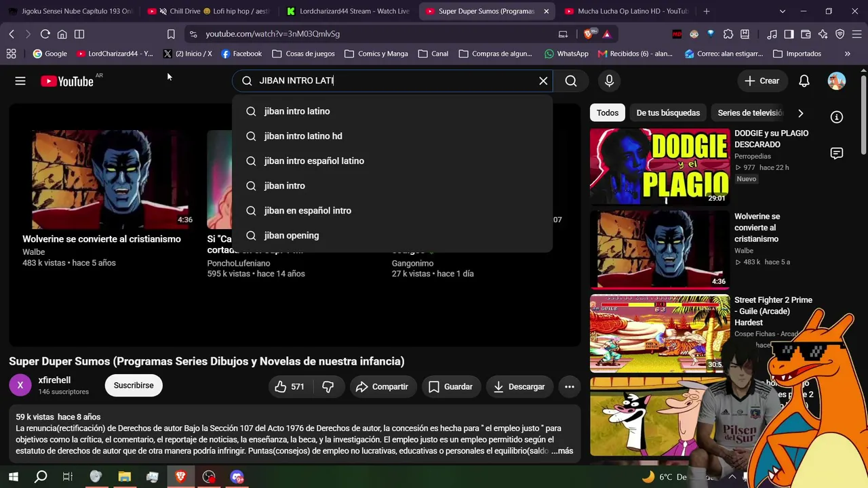
Task: Switch to the Lordcharizard44 Stream tab
Action: (349, 11)
